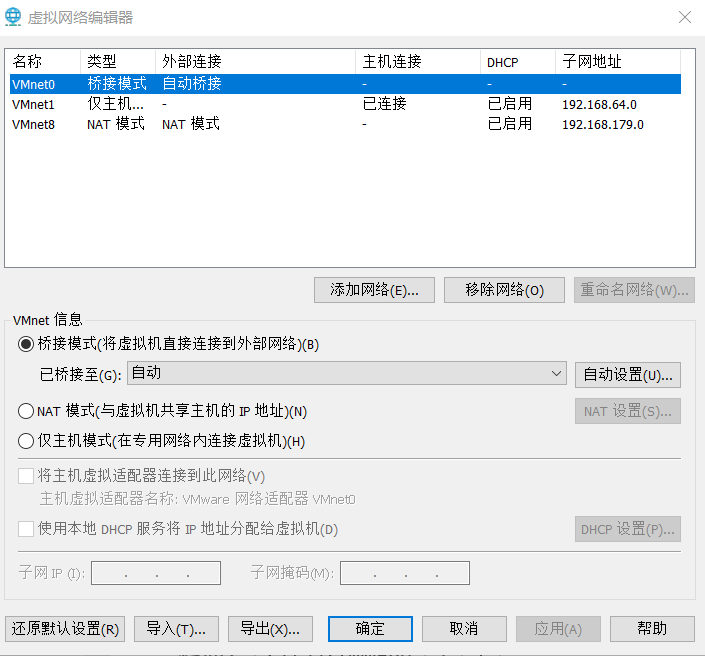This screenshot has width=705, height=656.
Task: Click 名称 column header
Action: [45, 61]
